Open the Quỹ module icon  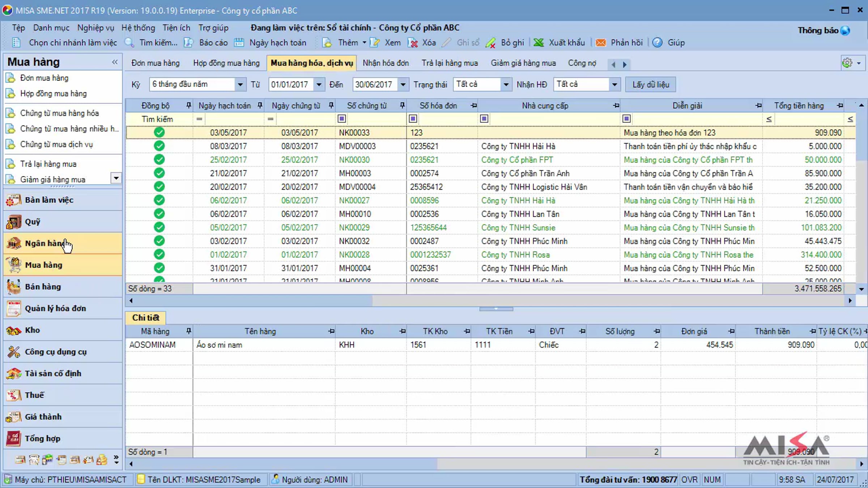13,222
